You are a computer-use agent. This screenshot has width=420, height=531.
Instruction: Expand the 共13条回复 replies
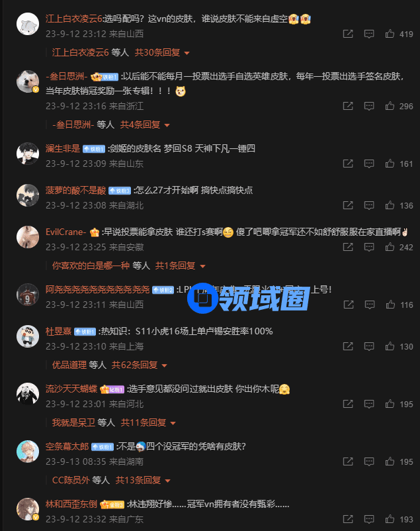143,480
